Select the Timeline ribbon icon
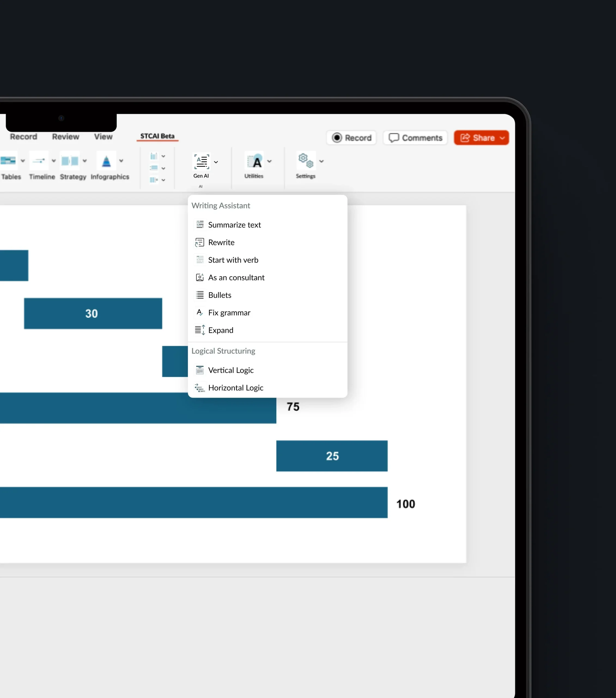 [x=39, y=161]
